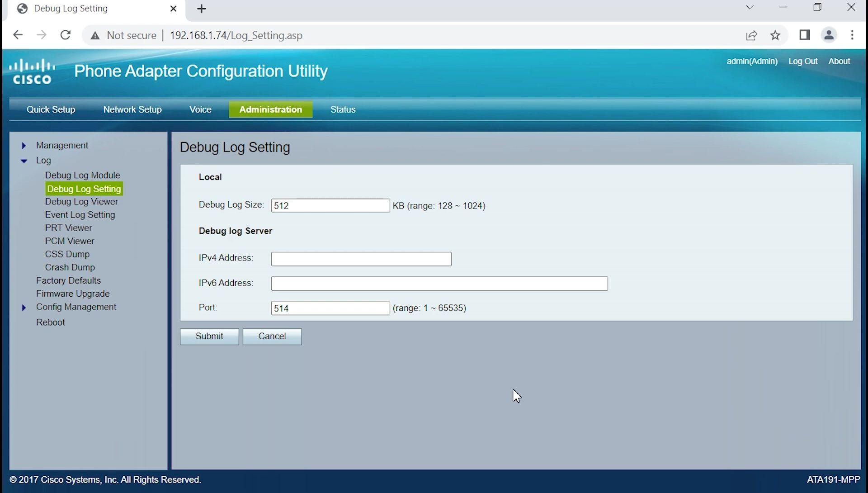Open Firmware Upgrade page
The height and width of the screenshot is (493, 868).
click(x=73, y=293)
